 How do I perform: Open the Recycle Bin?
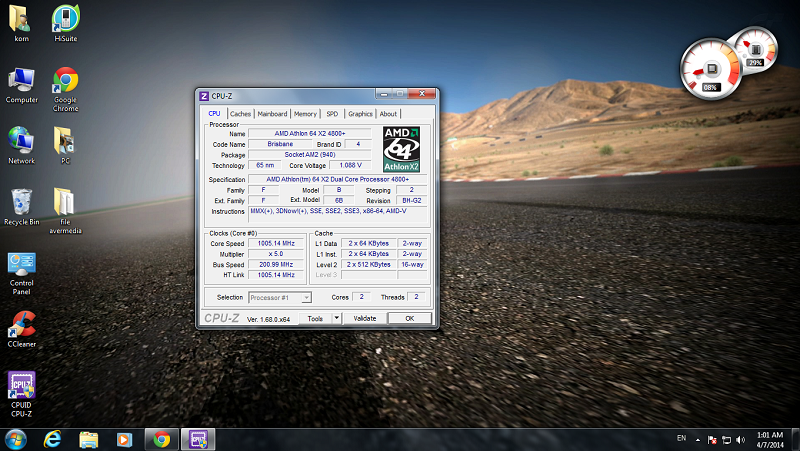(21, 207)
